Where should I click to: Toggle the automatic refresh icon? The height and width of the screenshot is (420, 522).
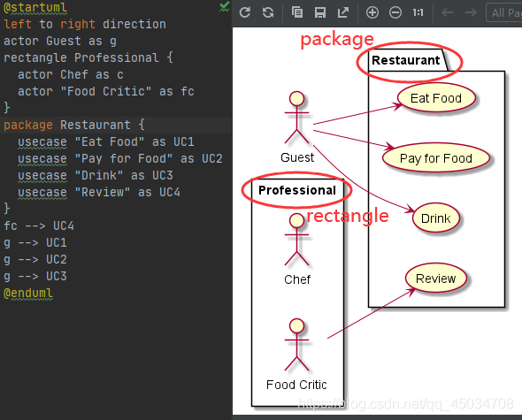point(268,12)
